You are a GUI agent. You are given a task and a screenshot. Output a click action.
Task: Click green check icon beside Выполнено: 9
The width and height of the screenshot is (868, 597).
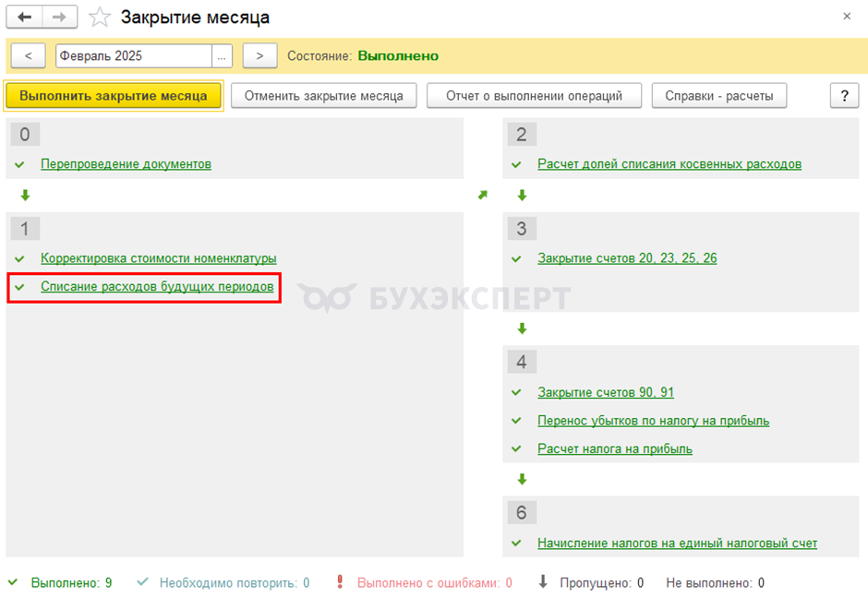coord(13,582)
